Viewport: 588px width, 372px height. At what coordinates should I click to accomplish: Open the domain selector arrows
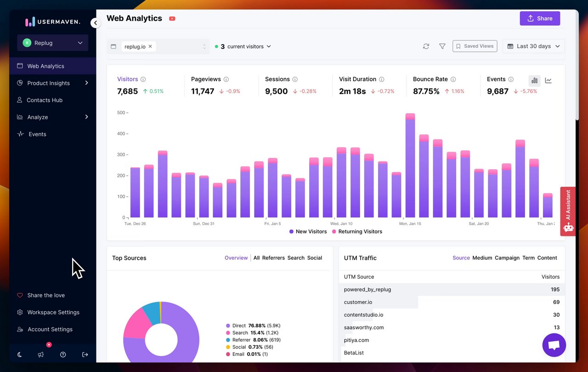click(x=204, y=46)
